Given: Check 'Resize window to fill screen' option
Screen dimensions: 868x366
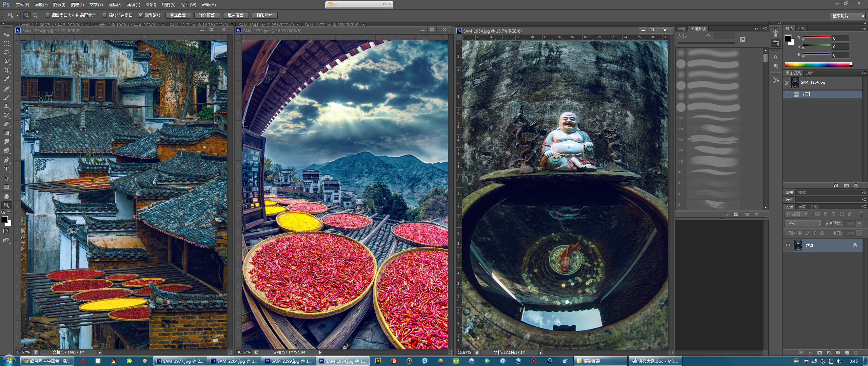Looking at the screenshot, I should pyautogui.click(x=47, y=15).
